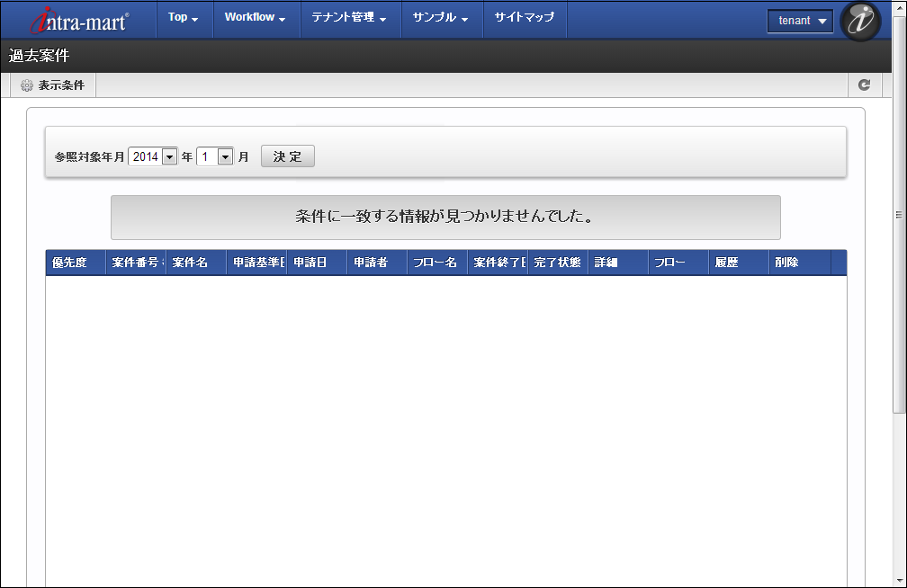907x588 pixels.
Task: Open the year 2014 dropdown
Action: 152,156
